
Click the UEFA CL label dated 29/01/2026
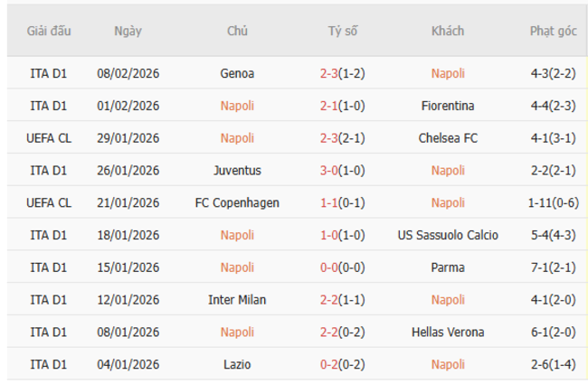(49, 138)
